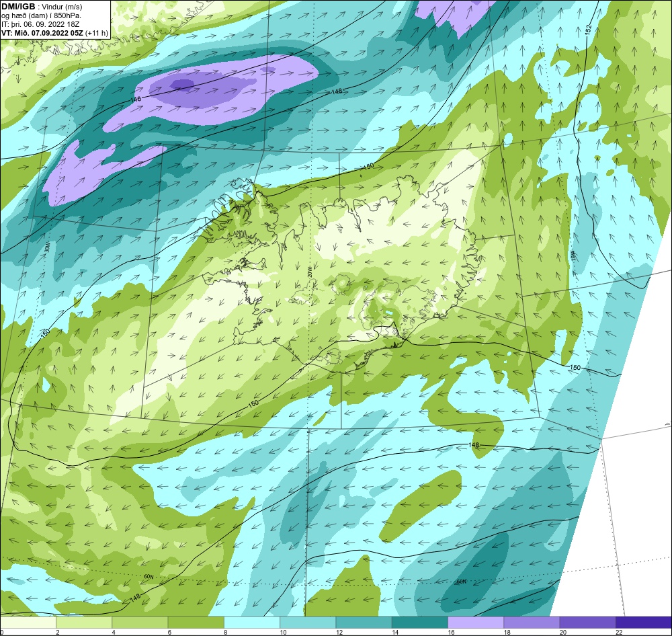Select the dark green 6–8 m/s legend swatch
The image size is (672, 636).
click(x=196, y=622)
